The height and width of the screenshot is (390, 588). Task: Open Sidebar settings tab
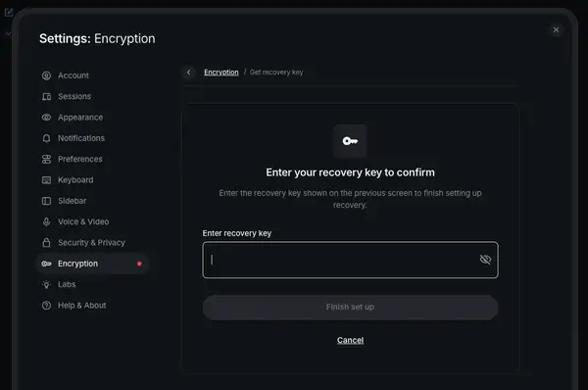(92, 201)
